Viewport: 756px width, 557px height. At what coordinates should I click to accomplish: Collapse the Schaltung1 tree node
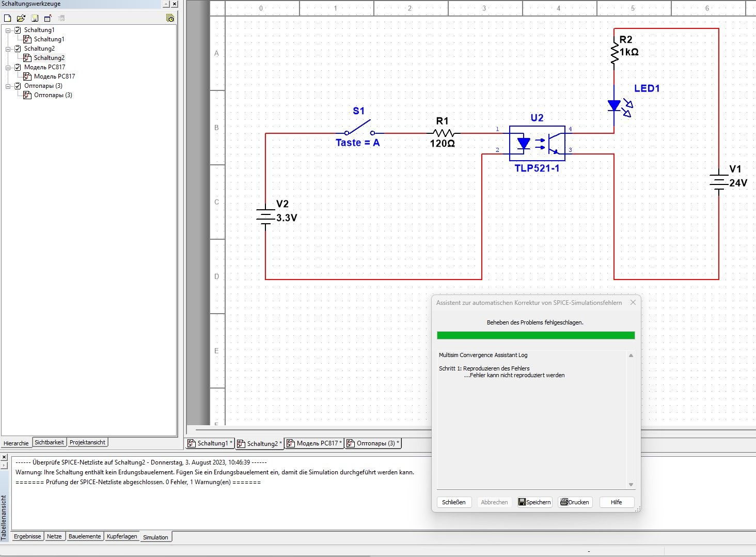click(x=9, y=29)
